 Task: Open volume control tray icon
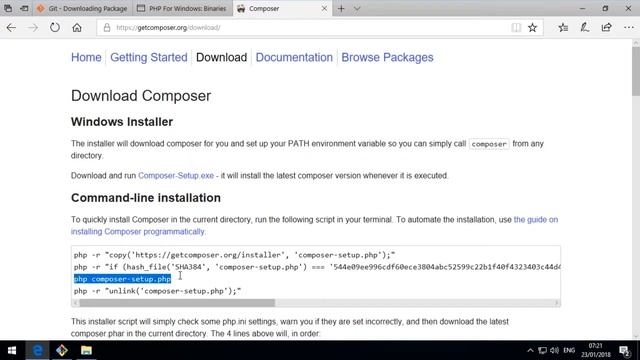click(x=554, y=350)
